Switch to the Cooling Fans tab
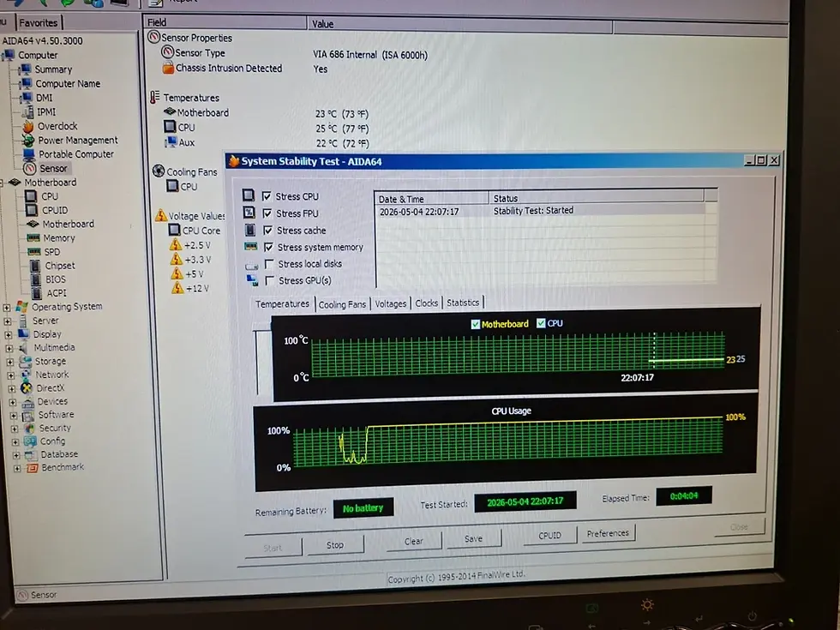Viewport: 840px width, 630px height. pos(342,304)
